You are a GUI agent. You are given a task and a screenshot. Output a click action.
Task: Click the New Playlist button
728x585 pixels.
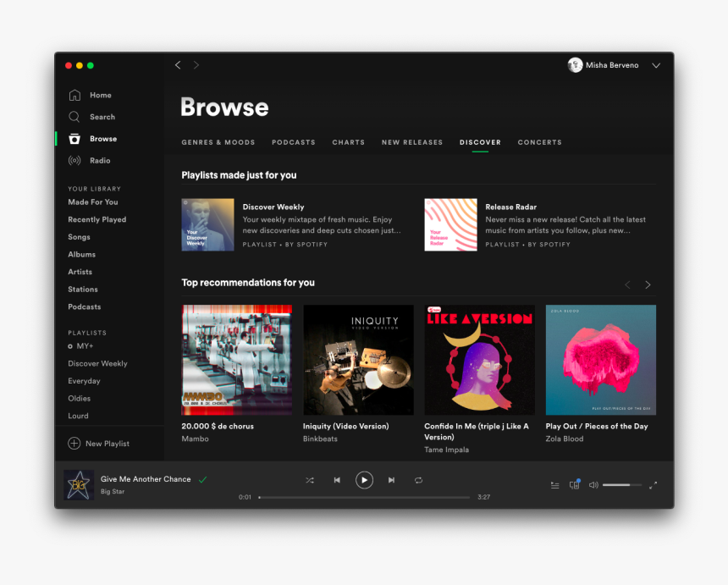[x=98, y=444]
